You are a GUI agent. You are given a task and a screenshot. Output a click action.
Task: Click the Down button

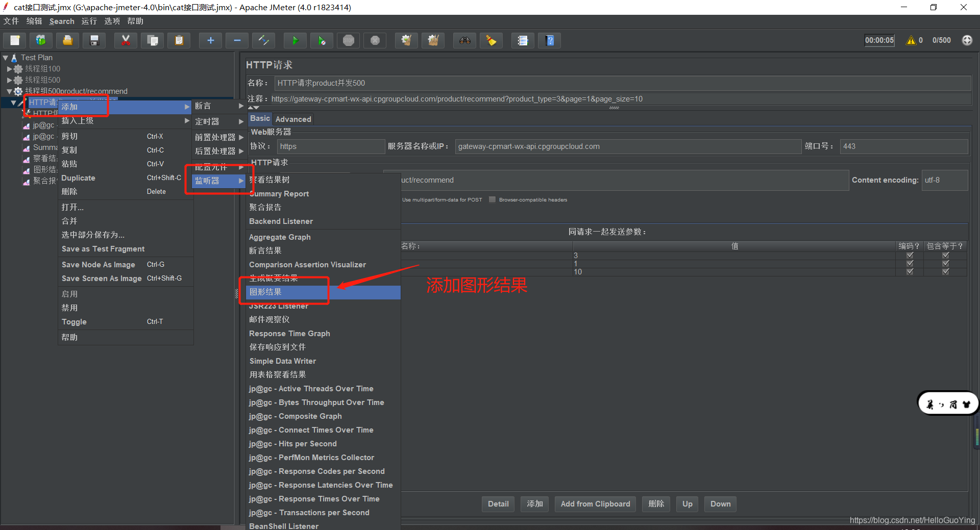pos(720,504)
